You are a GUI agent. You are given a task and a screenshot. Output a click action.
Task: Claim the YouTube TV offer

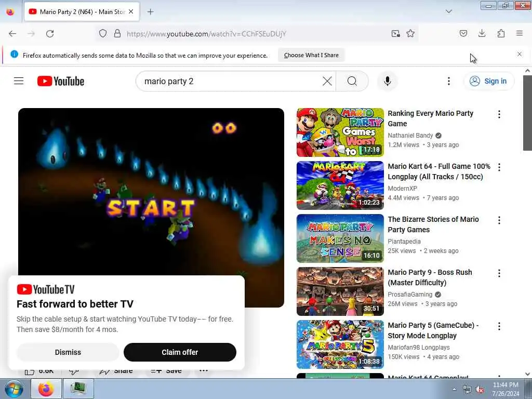point(180,352)
